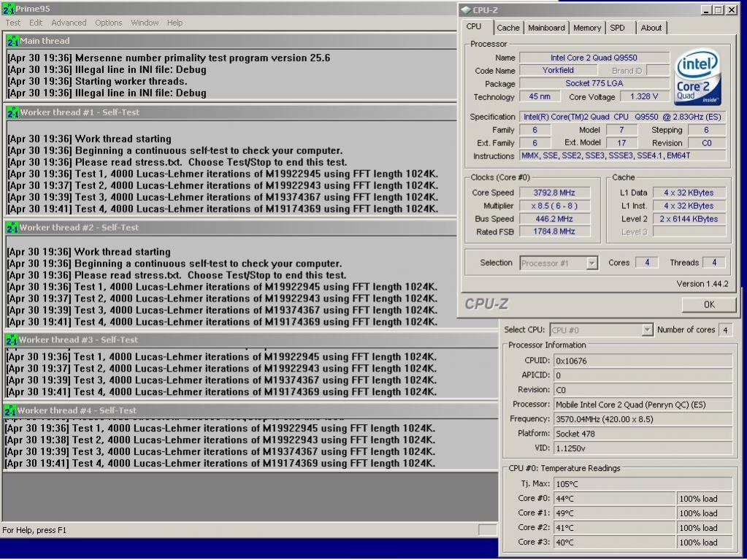The height and width of the screenshot is (560, 747).
Task: Click the Number of cores value 4
Action: [725, 330]
